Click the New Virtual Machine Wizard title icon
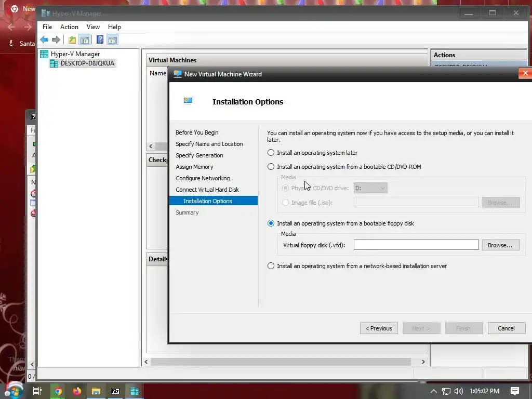This screenshot has height=399, width=532. 178,74
